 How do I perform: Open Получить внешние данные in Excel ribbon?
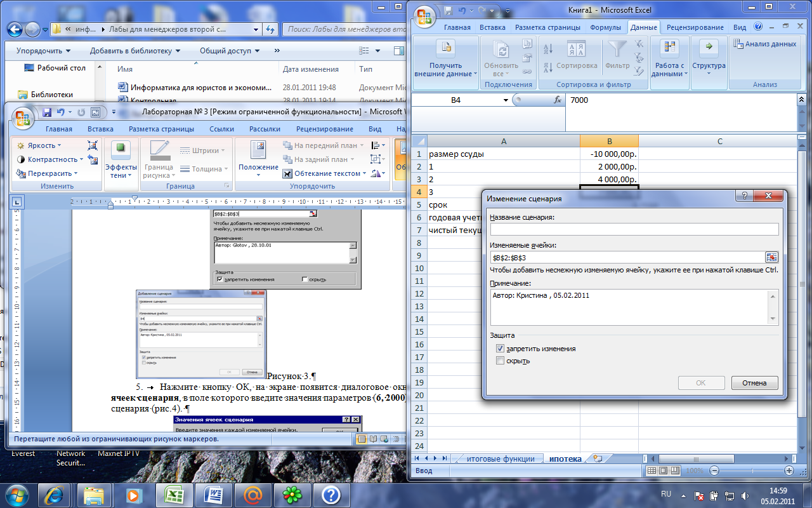click(x=446, y=62)
